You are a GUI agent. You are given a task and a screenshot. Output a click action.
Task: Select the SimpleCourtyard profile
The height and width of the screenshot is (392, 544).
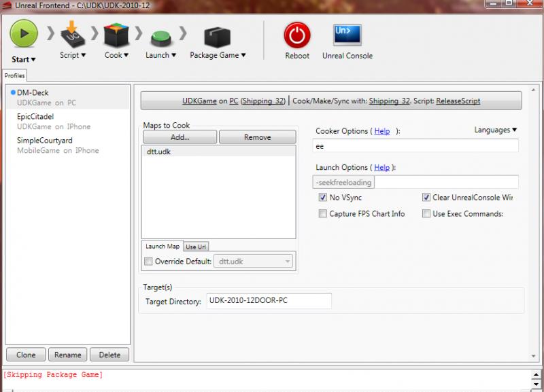pos(67,145)
